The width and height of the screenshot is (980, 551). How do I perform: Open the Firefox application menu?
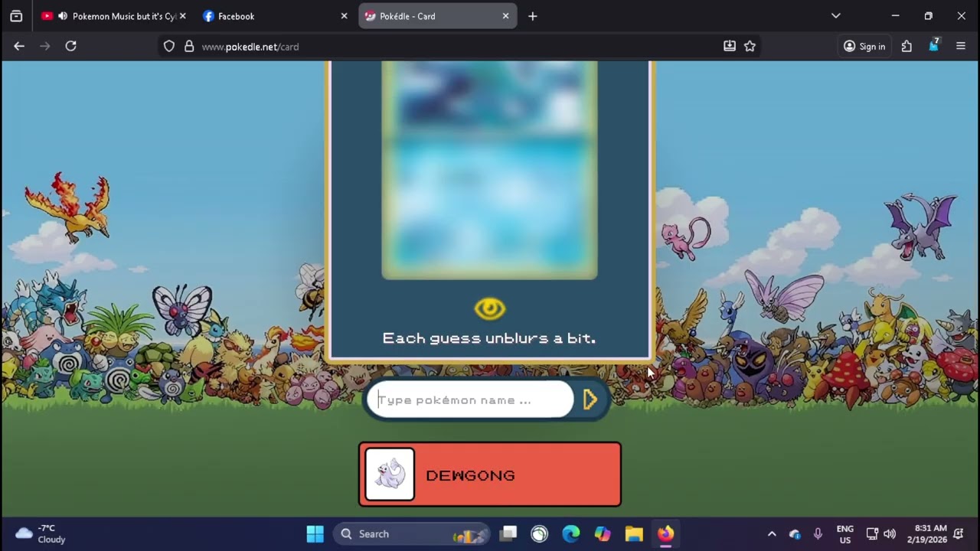click(x=961, y=47)
